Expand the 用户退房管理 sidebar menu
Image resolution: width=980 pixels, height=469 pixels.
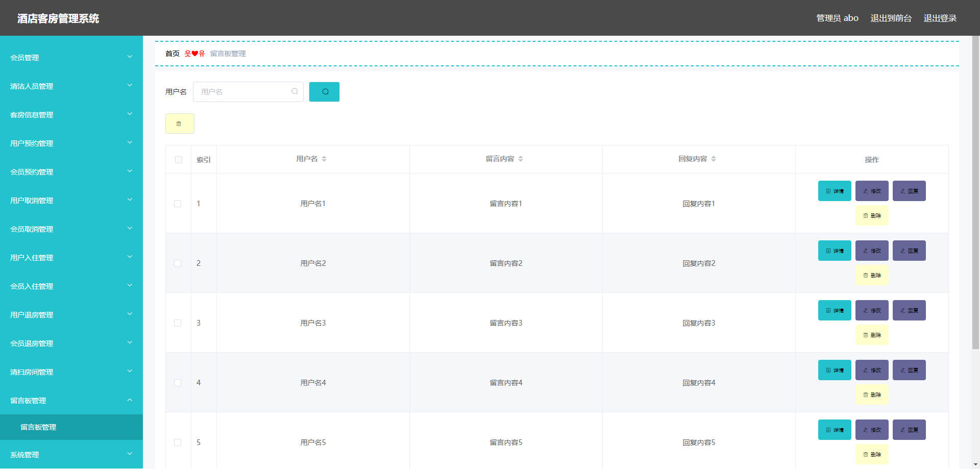[71, 314]
